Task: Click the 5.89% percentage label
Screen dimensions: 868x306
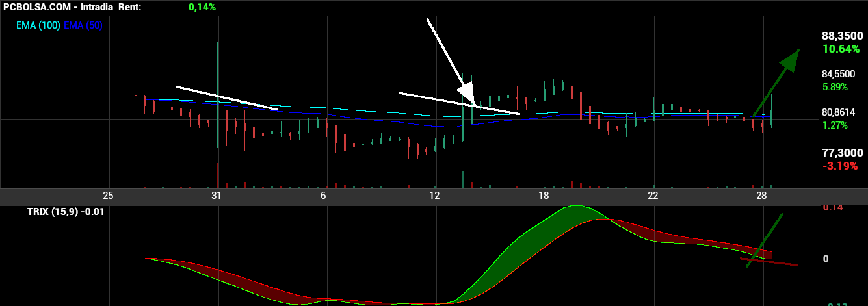Action: click(835, 86)
